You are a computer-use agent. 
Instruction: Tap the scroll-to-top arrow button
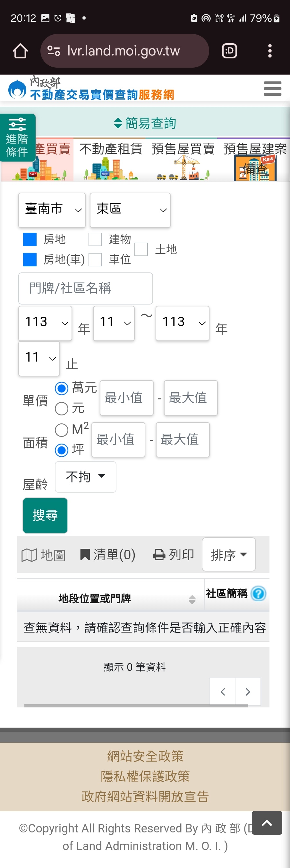(267, 822)
